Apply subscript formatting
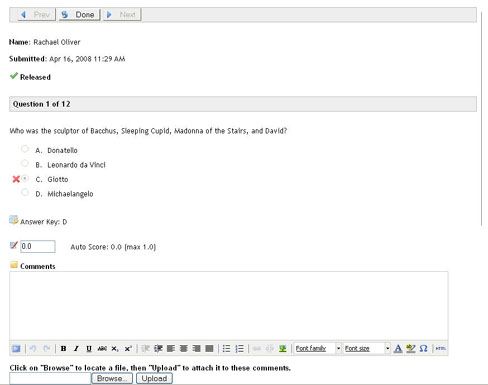488x385 pixels. click(x=115, y=349)
